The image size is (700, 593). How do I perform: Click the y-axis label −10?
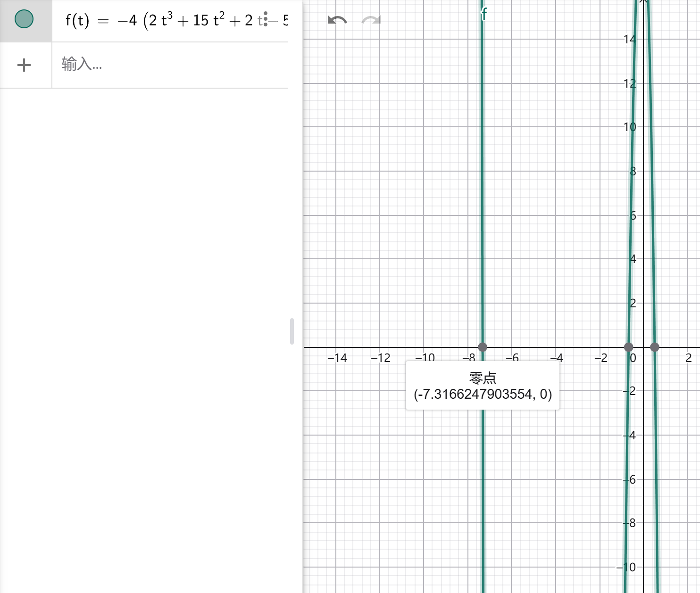point(626,567)
